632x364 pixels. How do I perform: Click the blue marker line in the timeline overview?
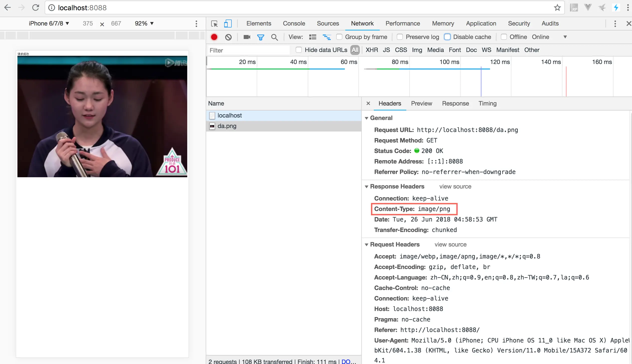[x=481, y=82]
